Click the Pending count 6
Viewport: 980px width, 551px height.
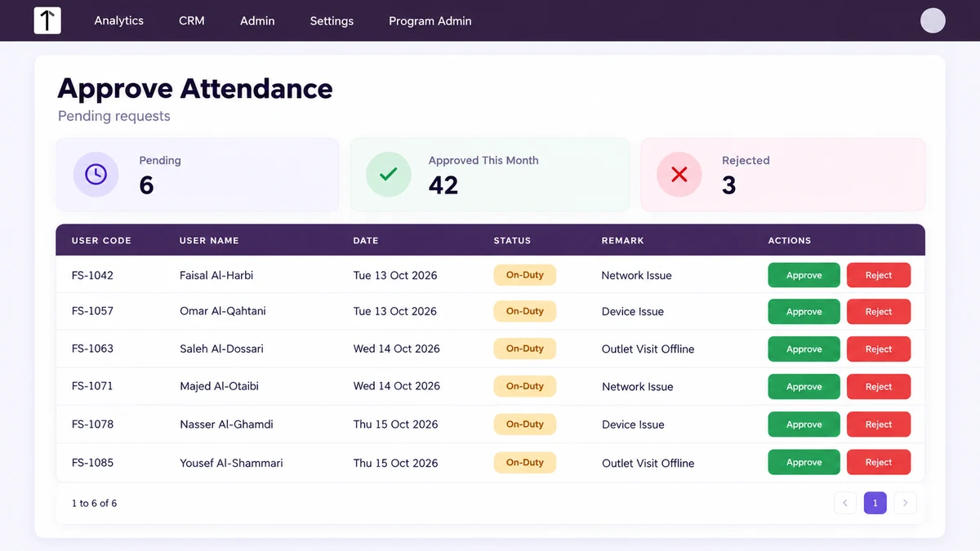click(x=146, y=185)
